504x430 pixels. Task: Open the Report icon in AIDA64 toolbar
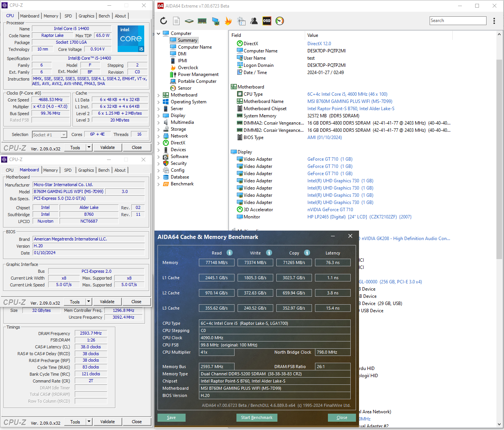tap(176, 21)
